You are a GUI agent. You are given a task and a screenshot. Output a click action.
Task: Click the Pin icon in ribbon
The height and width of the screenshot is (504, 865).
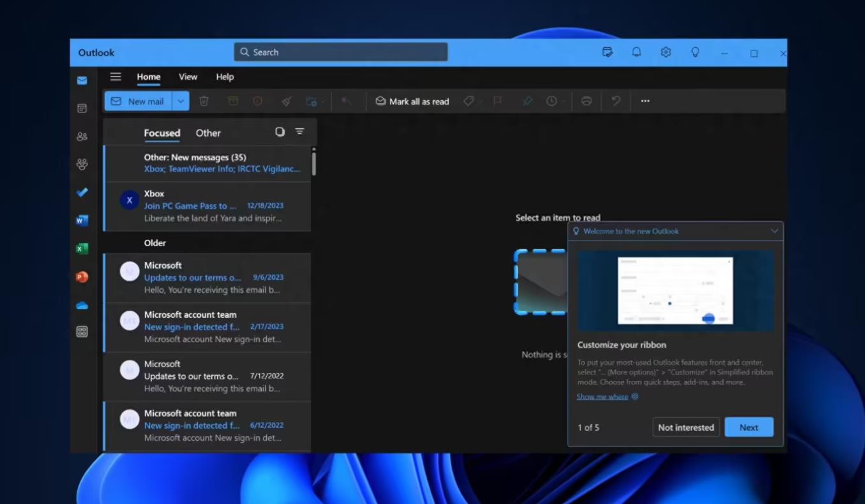[x=527, y=101]
